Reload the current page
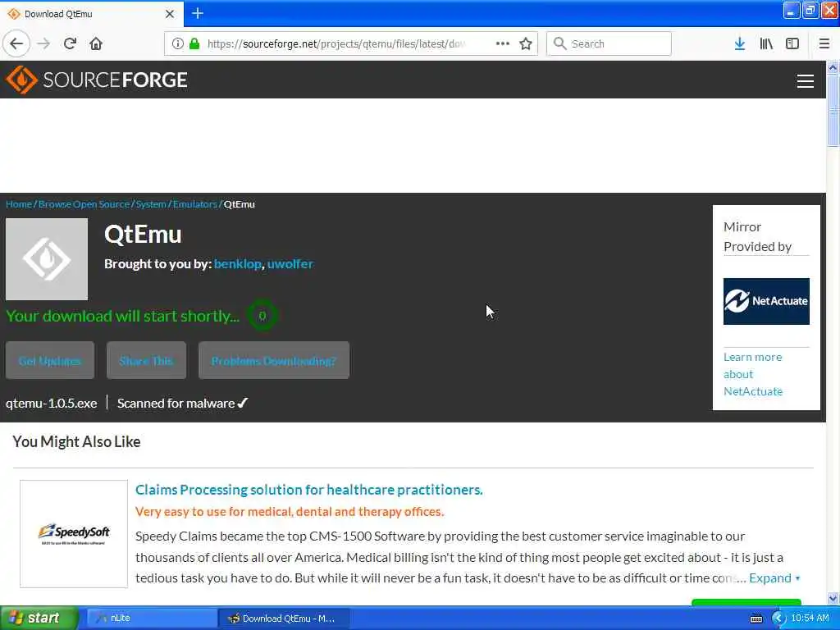840x630 pixels. click(x=71, y=43)
